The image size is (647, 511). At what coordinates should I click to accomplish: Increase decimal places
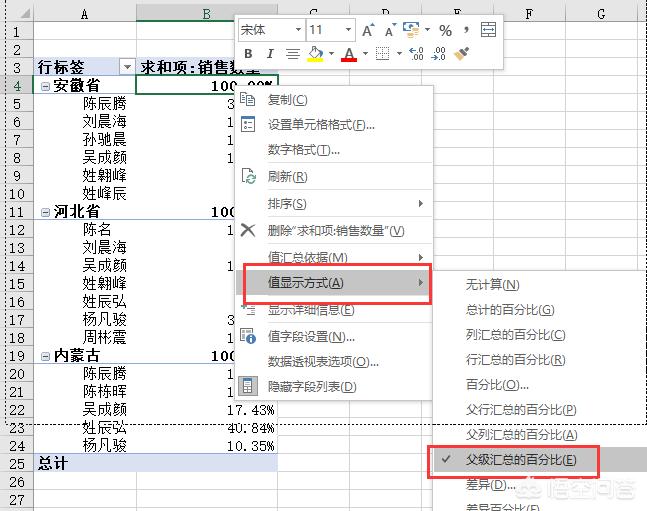click(416, 54)
